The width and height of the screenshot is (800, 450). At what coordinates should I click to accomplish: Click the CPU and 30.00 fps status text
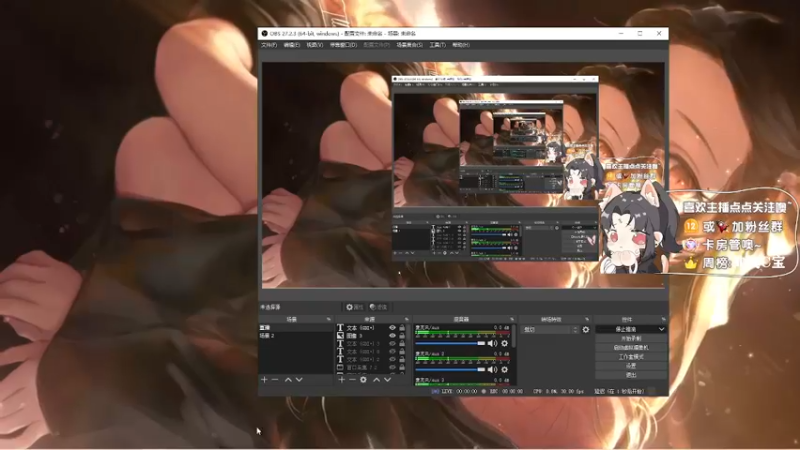558,391
